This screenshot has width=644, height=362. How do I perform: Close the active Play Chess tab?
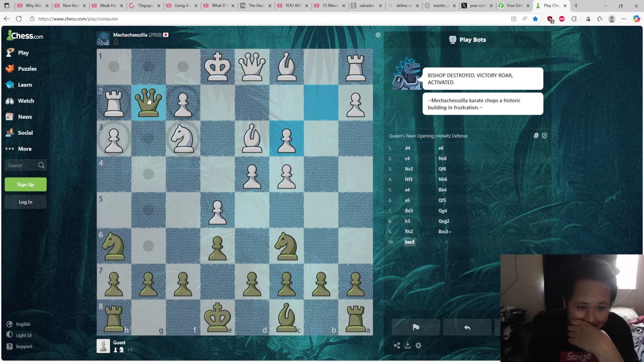[565, 6]
